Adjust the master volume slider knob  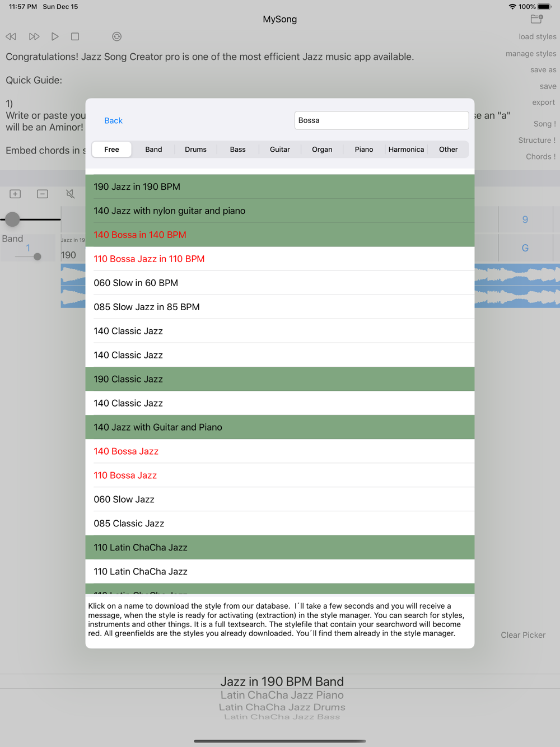pyautogui.click(x=12, y=219)
